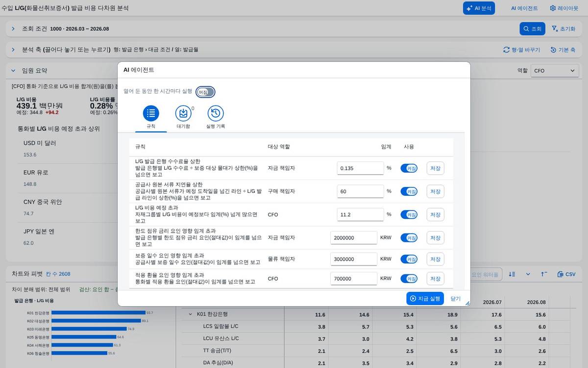588x368 pixels.
Task: Click the dialog resize handle corner
Action: coord(467,303)
